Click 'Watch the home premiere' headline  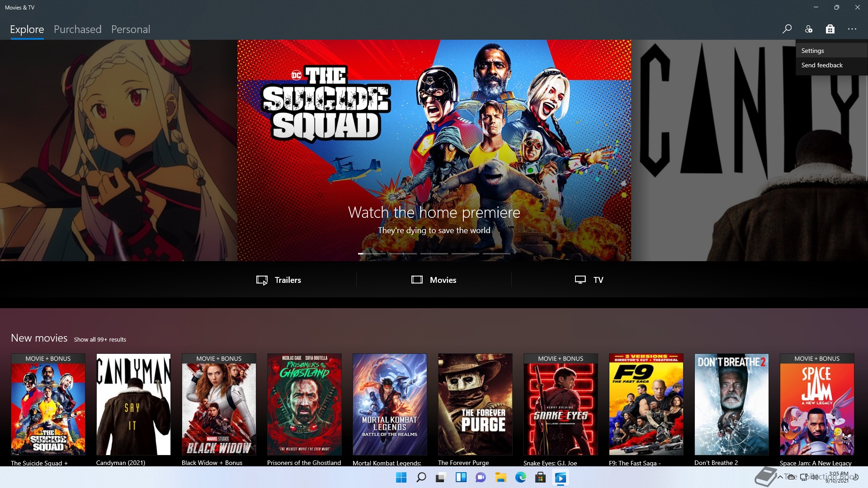[x=434, y=212]
